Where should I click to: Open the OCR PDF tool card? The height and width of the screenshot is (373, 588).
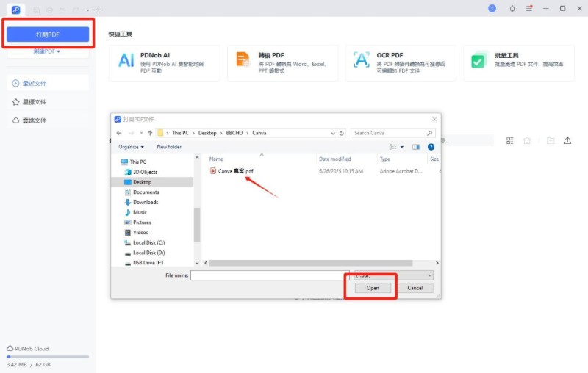pyautogui.click(x=401, y=63)
